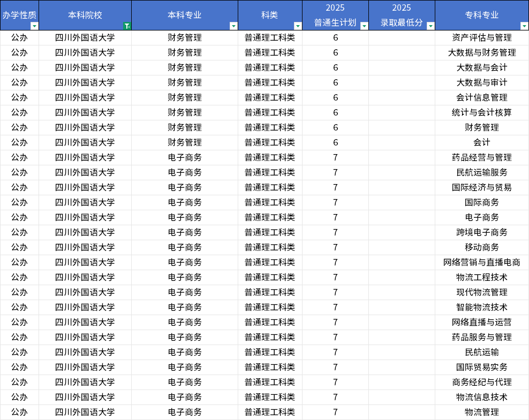This screenshot has width=529, height=420.
Task: Click the 统计与会计核算 cell
Action: coord(482,112)
